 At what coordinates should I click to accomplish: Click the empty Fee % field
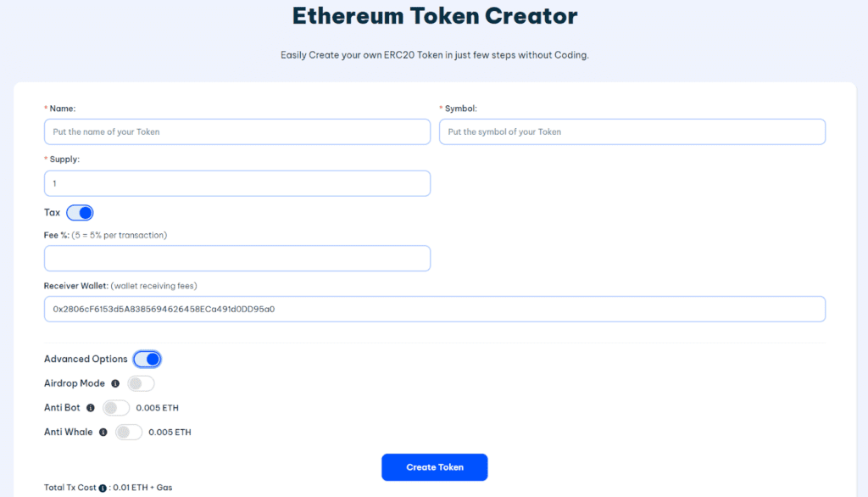237,257
